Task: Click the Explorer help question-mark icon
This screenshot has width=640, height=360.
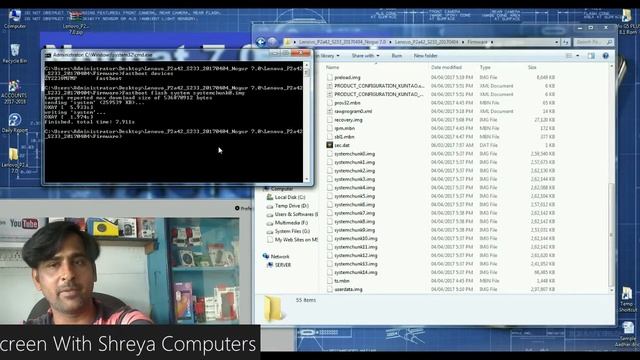Action: pyautogui.click(x=606, y=56)
